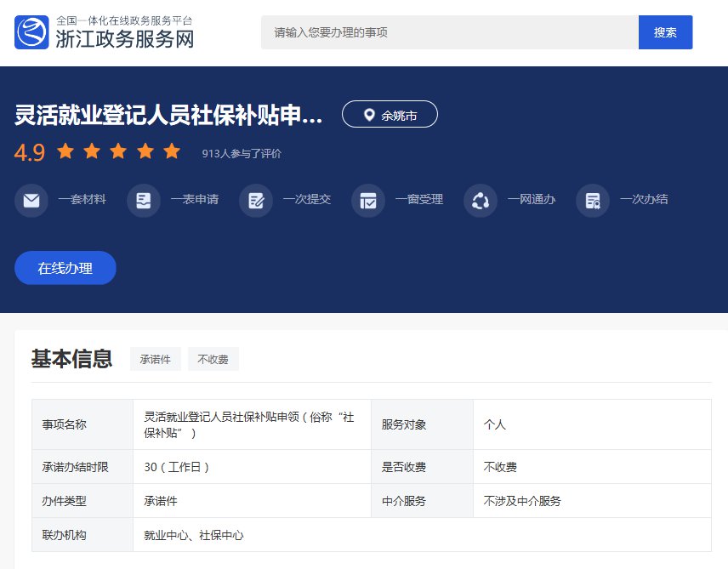The width and height of the screenshot is (728, 569).
Task: Click the 灵活就业登记人员社保补贴申 page title
Action: coord(168,115)
